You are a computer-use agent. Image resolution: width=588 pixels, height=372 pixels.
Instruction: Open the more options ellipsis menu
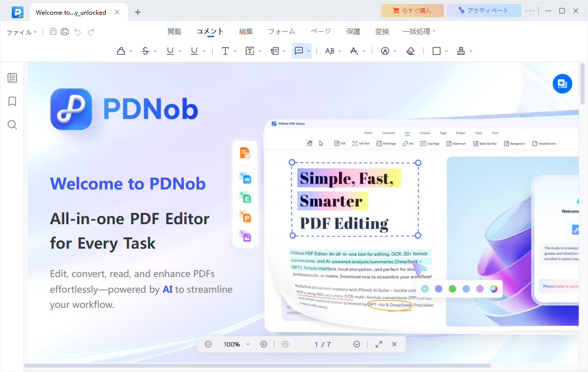click(530, 10)
